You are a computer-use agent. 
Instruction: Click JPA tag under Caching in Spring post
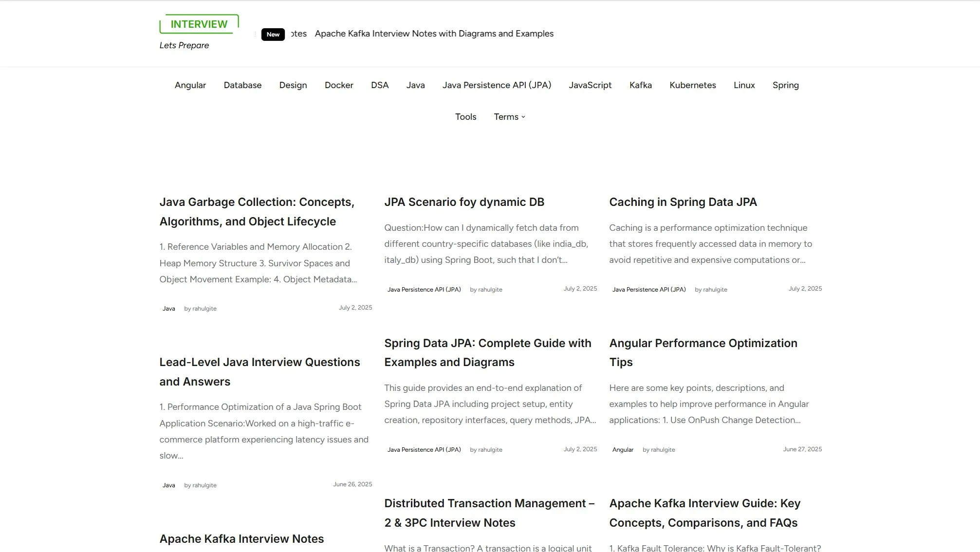pyautogui.click(x=649, y=290)
